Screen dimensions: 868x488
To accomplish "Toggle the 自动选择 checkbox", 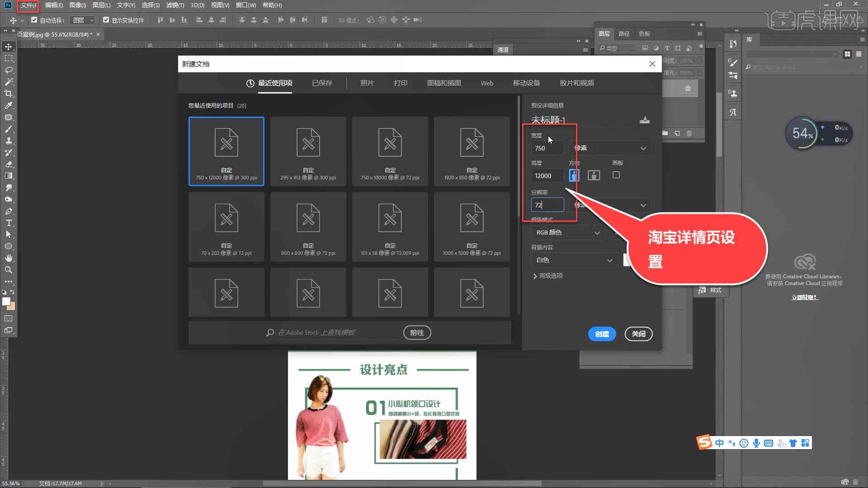I will pos(34,20).
